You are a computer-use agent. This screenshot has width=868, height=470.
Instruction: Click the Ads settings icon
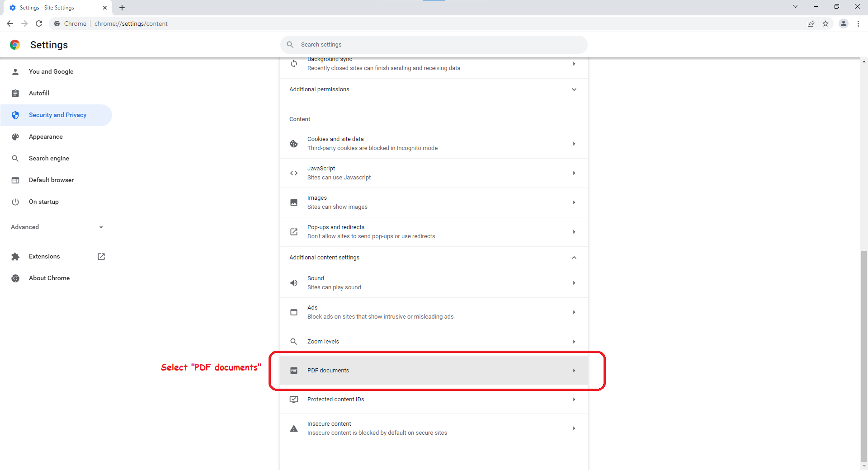[x=294, y=312]
